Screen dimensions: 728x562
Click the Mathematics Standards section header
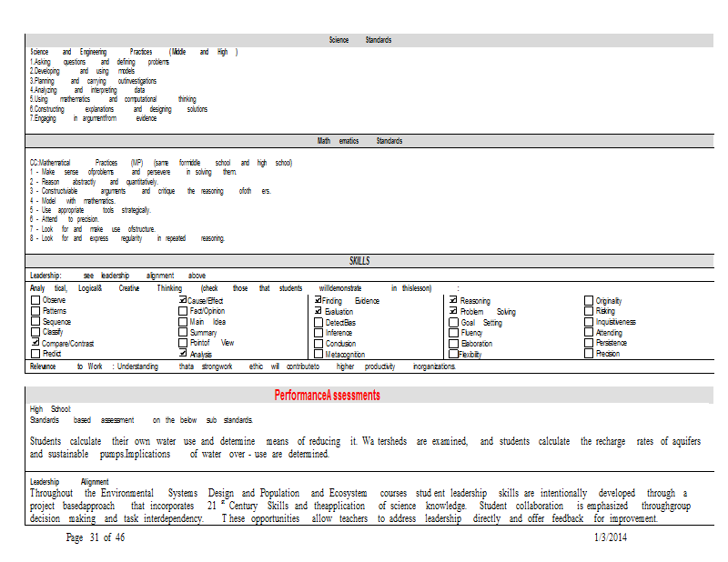click(x=359, y=141)
